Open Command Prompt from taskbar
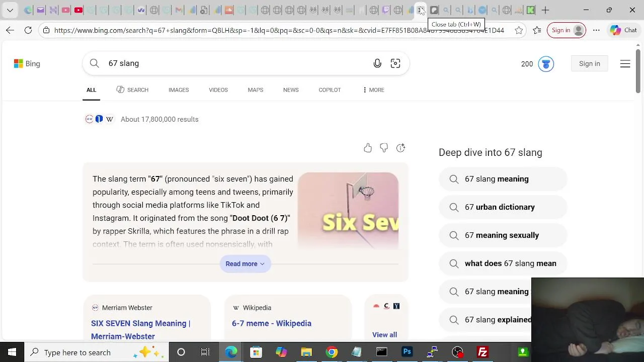Image resolution: width=644 pixels, height=362 pixels. tap(382, 352)
